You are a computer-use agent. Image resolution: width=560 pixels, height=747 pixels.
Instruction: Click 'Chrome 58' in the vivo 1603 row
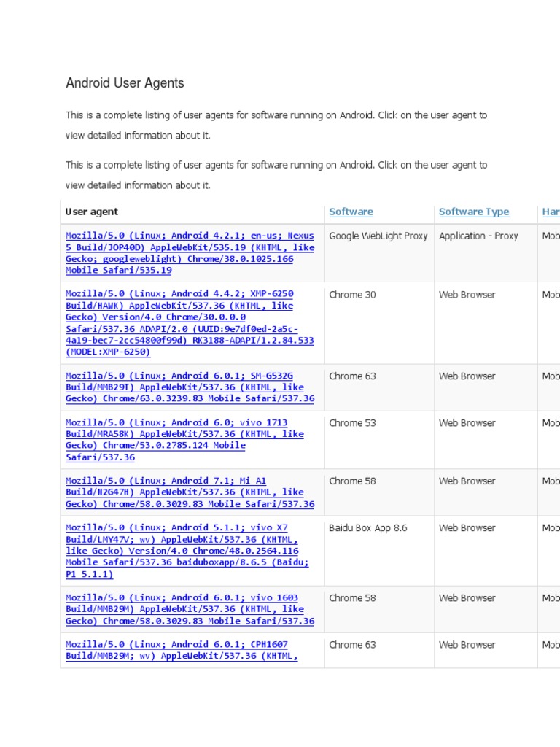coord(352,598)
